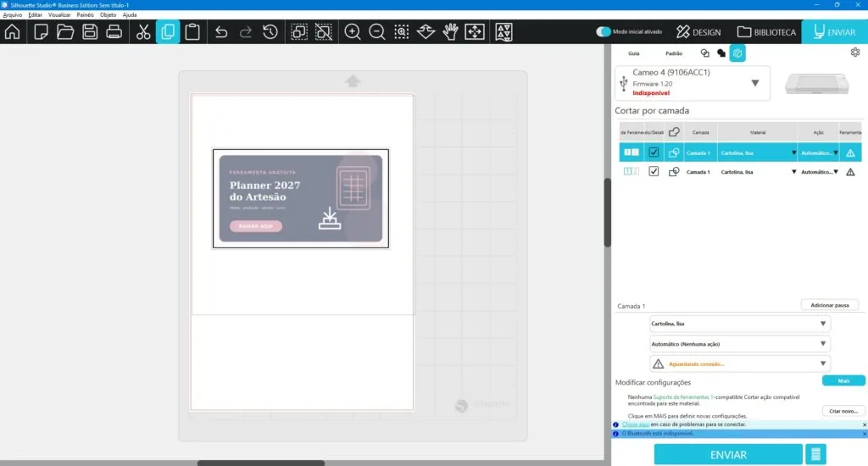
Task: Open a file with folder icon
Action: point(65,31)
